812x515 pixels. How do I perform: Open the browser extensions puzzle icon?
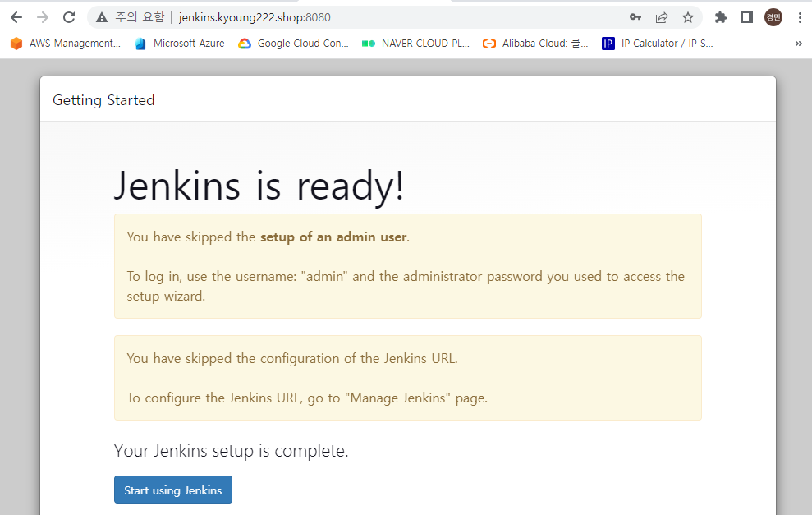click(x=720, y=17)
